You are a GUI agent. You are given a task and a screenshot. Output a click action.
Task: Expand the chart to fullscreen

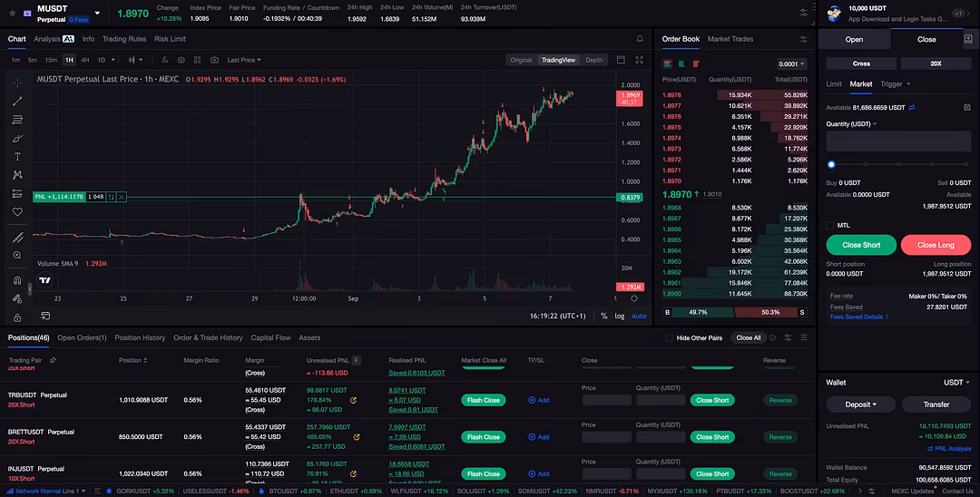click(x=640, y=60)
